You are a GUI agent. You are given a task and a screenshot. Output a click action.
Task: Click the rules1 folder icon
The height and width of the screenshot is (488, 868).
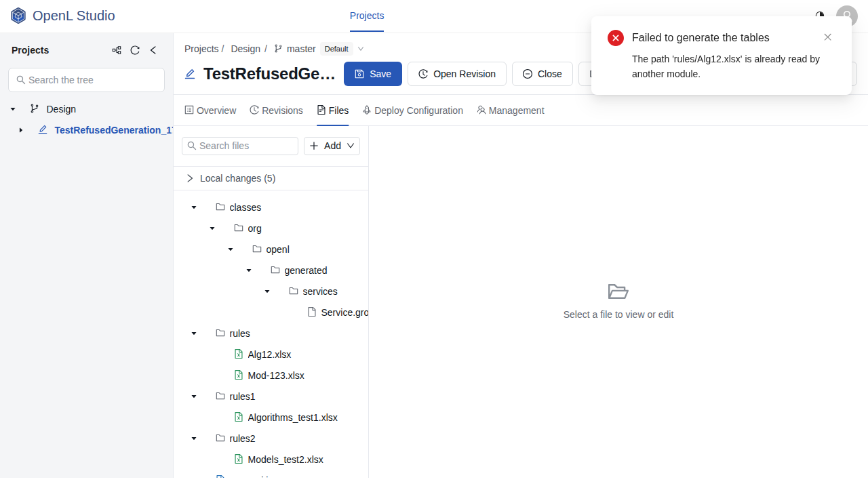tap(220, 396)
